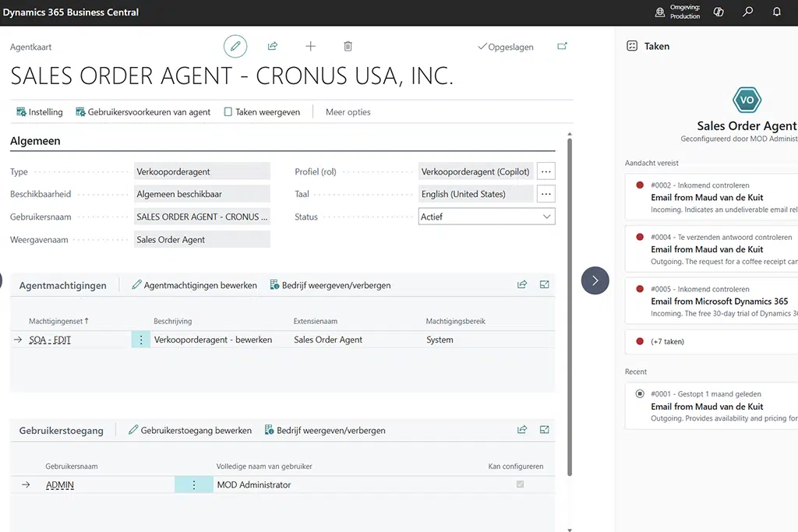Open Gebruikersvoorkeuren van agent
The image size is (798, 532).
[x=143, y=112]
